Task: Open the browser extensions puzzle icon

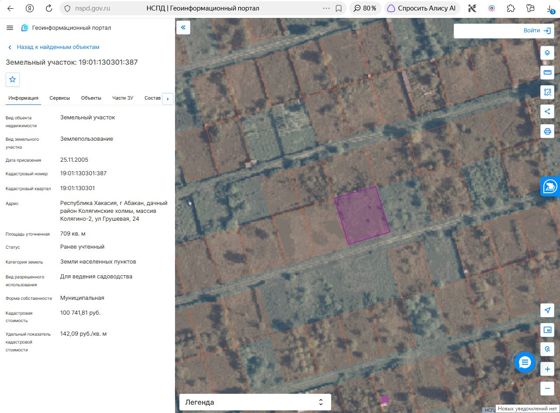Action: (x=511, y=8)
